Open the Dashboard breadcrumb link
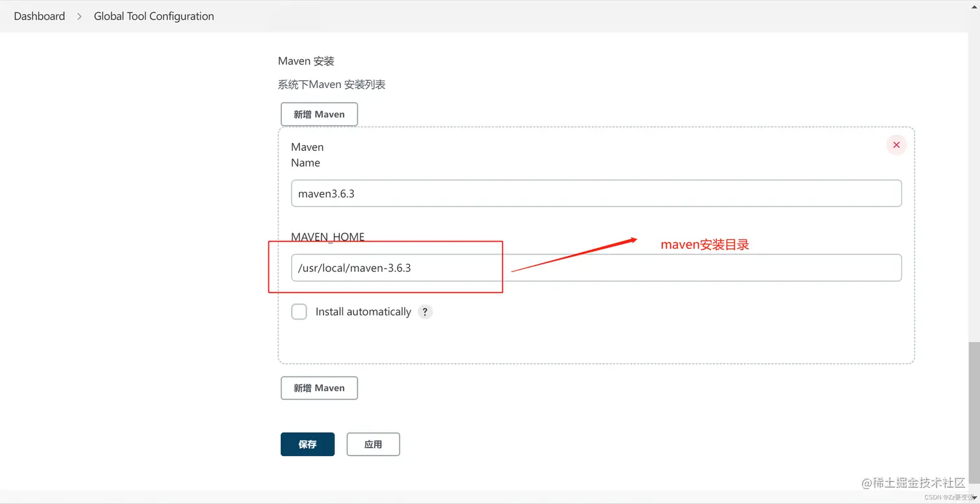The height and width of the screenshot is (504, 980). 40,16
